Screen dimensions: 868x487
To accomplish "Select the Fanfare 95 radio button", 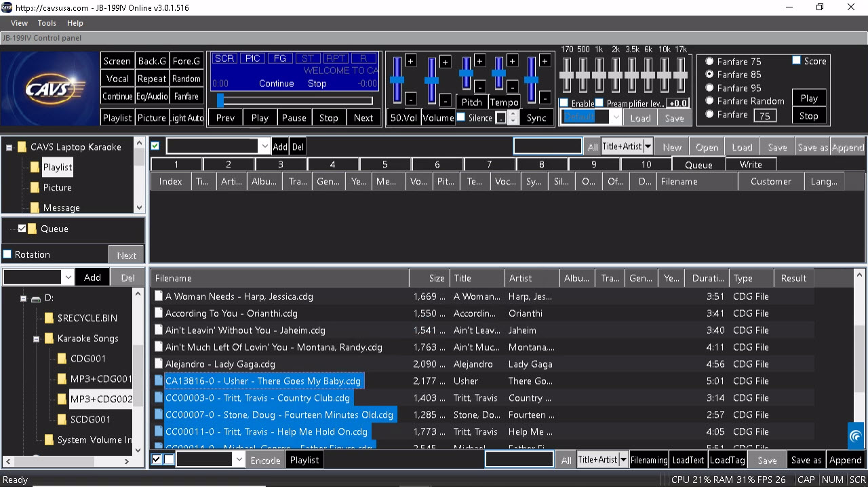I will [x=709, y=88].
